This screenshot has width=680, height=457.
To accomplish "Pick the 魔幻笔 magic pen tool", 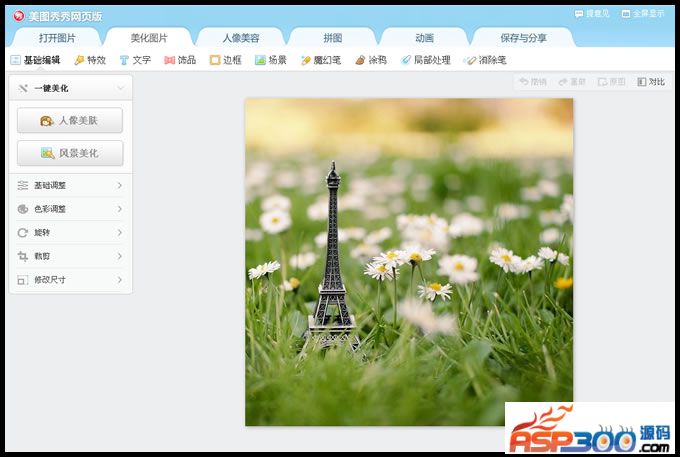I will click(x=321, y=60).
